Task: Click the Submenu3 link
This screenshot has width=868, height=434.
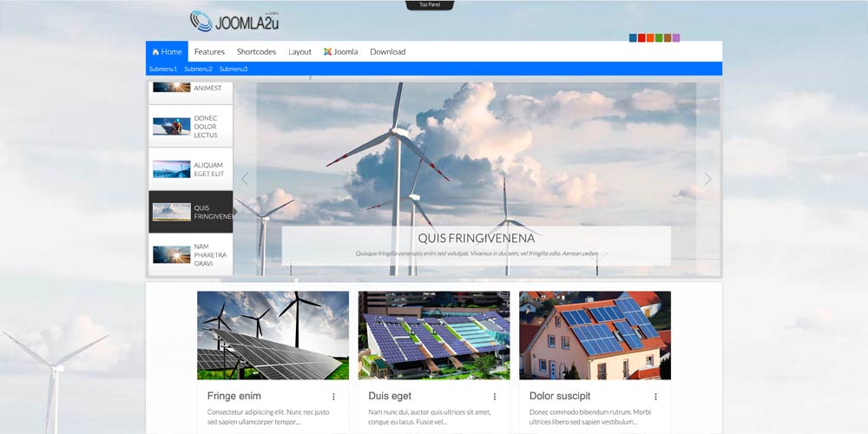Action: pyautogui.click(x=233, y=69)
